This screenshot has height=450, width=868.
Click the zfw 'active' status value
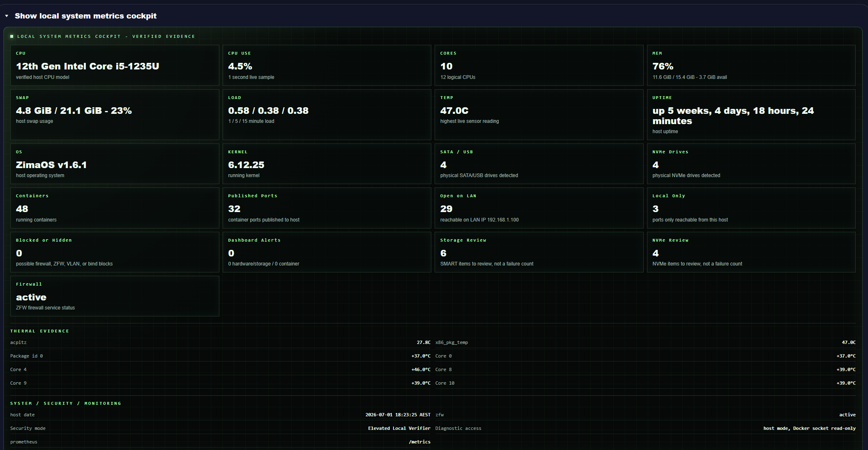coord(847,415)
